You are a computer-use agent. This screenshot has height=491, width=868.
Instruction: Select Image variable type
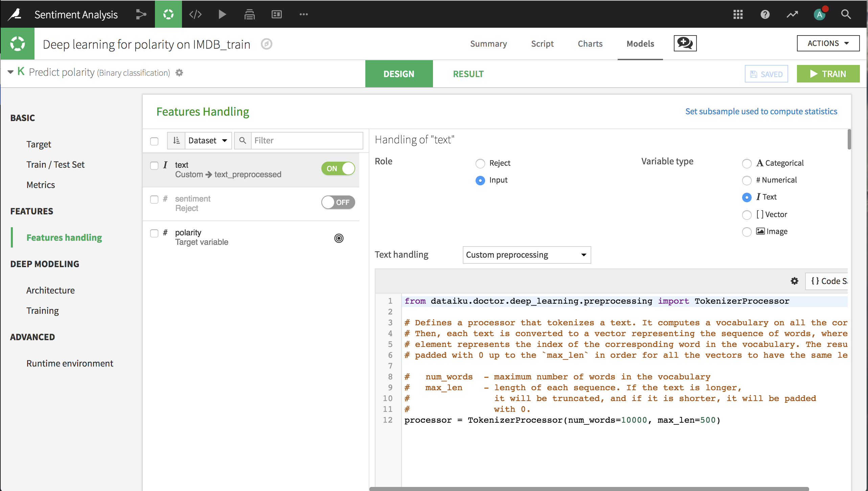click(x=747, y=232)
